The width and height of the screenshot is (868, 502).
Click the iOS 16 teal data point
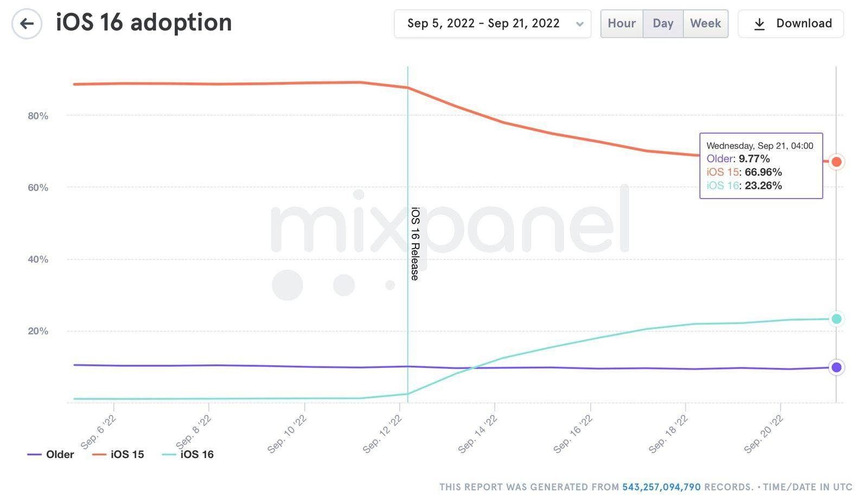coord(837,319)
